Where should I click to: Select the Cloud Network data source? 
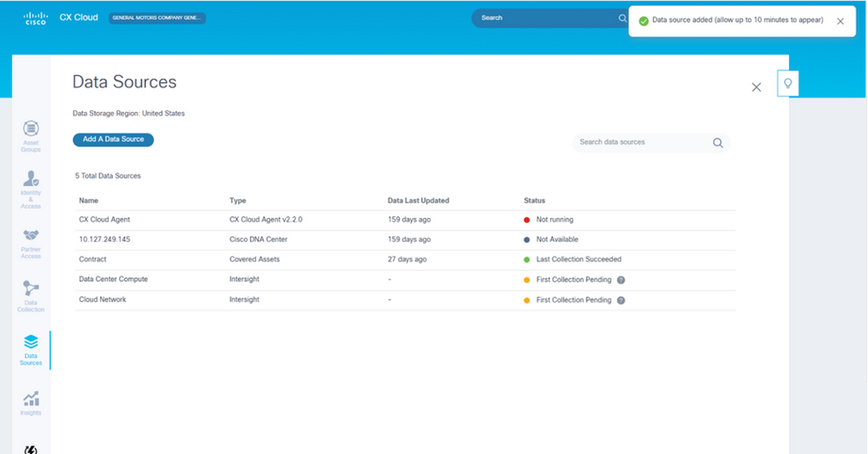pyautogui.click(x=103, y=299)
